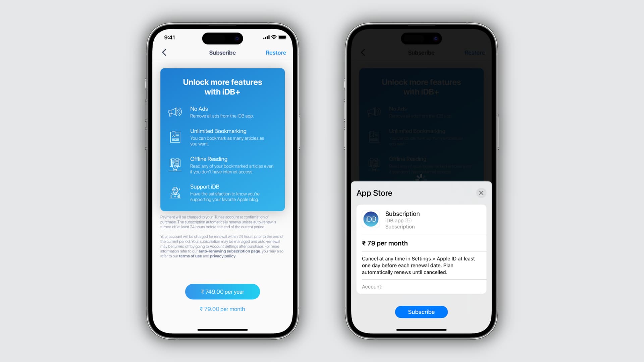Screen dimensions: 644x362
Task: Click the Subscribe tab label
Action: click(x=222, y=53)
